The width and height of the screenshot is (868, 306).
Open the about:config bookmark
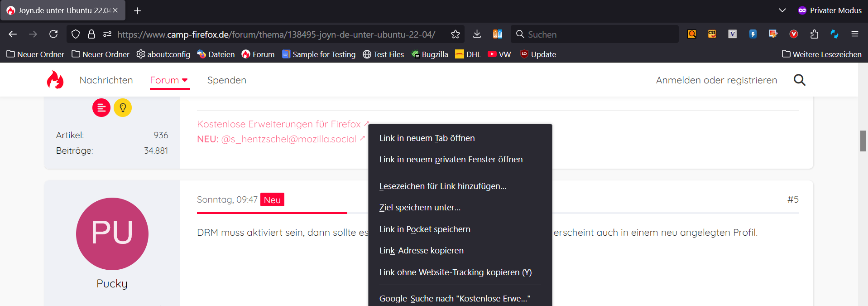tap(163, 54)
